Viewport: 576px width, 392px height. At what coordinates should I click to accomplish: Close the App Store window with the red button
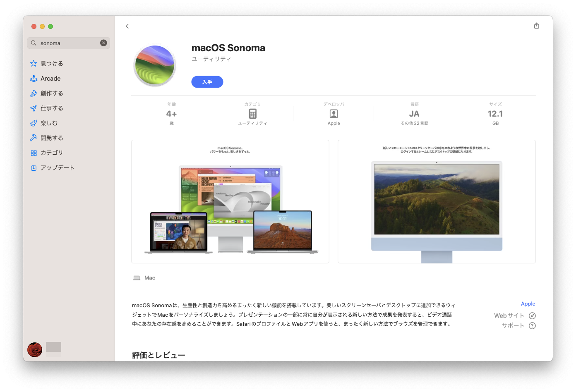pyautogui.click(x=34, y=26)
